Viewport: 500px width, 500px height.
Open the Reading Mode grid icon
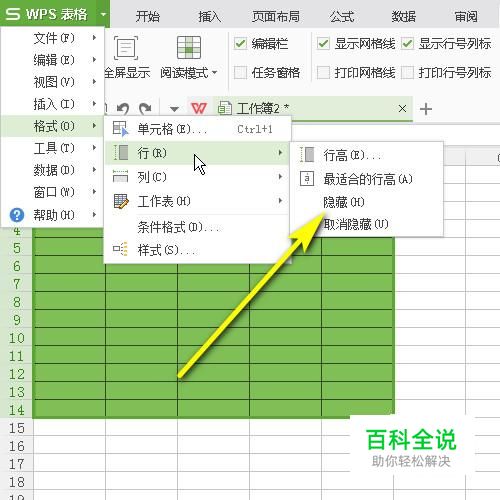pyautogui.click(x=189, y=48)
